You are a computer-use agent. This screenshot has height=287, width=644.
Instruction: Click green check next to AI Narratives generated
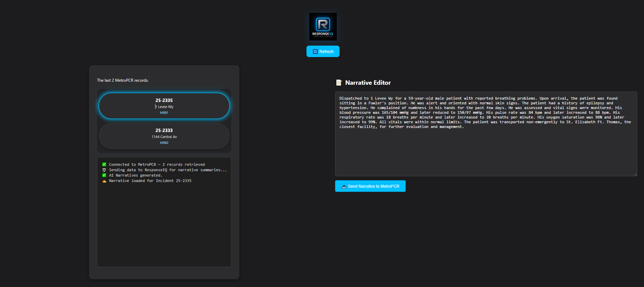pyautogui.click(x=104, y=175)
